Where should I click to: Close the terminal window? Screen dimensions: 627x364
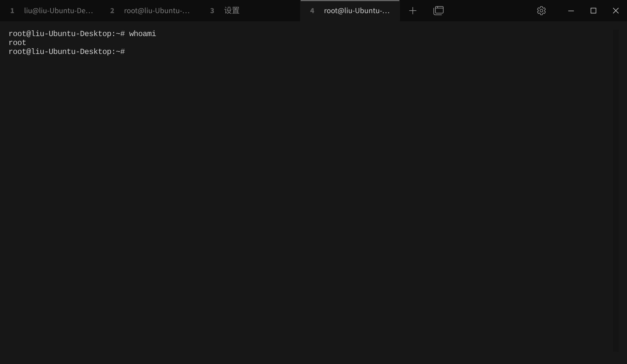(x=616, y=11)
